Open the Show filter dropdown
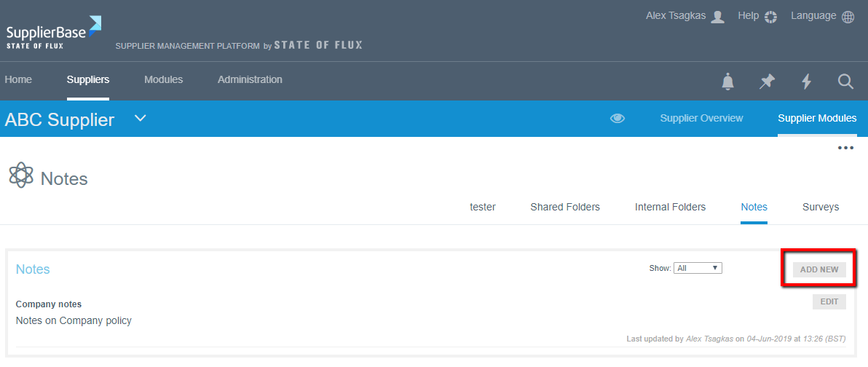868x367 pixels. [697, 268]
